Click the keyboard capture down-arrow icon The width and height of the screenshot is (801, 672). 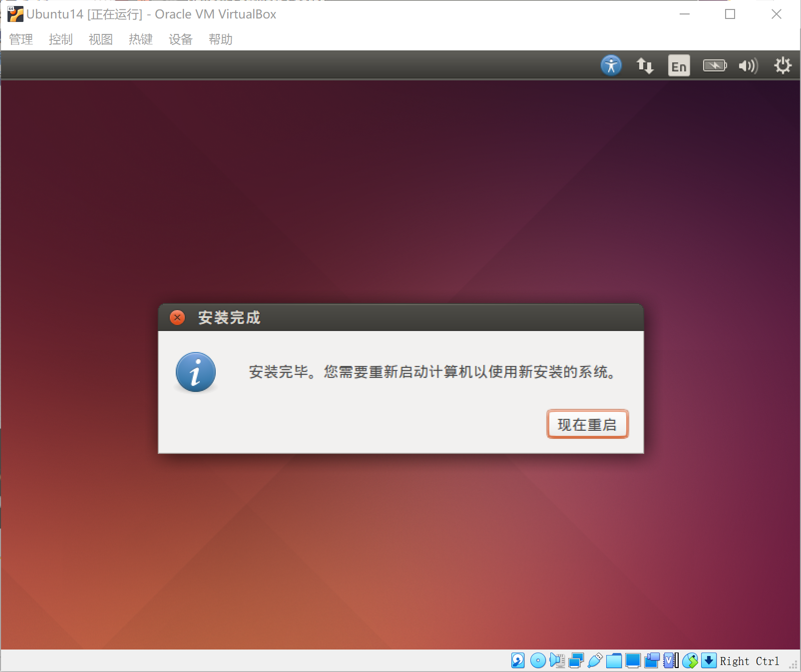(x=709, y=661)
